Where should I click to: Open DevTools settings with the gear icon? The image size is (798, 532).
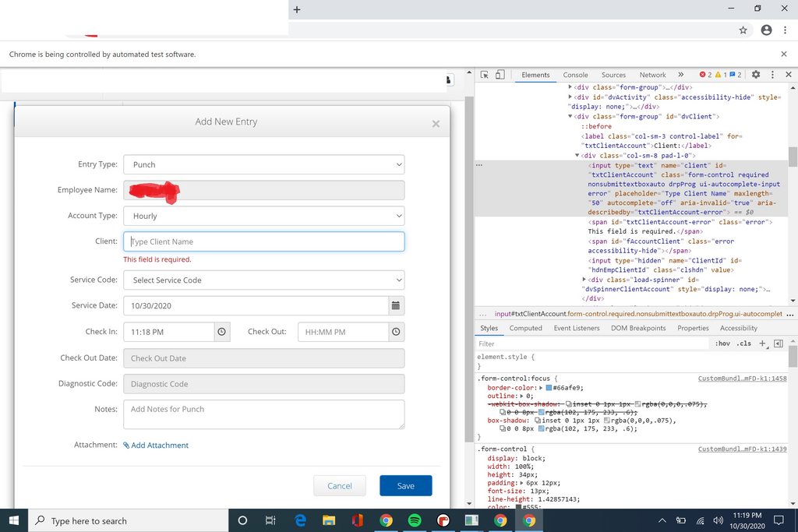(754, 75)
